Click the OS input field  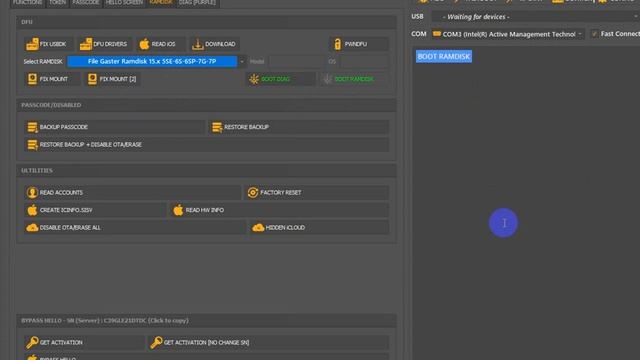point(363,62)
